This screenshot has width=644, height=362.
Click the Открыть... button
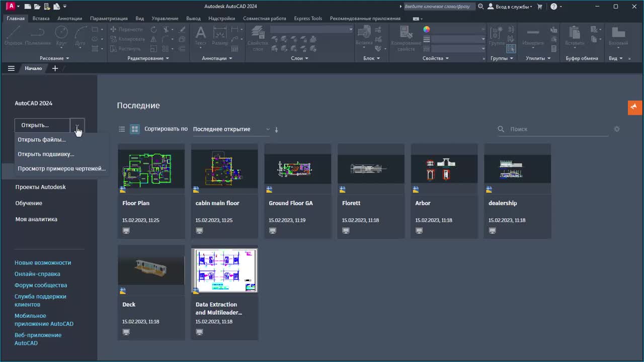pyautogui.click(x=42, y=125)
